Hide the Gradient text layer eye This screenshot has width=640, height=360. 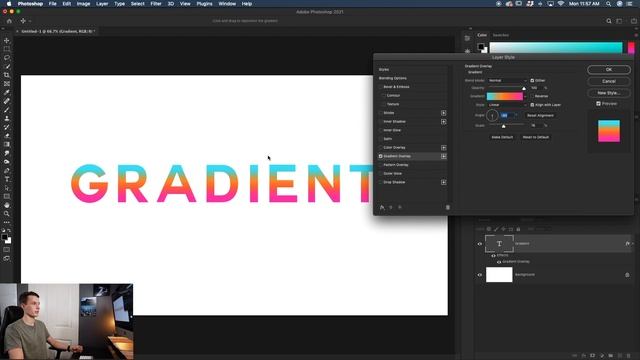480,244
